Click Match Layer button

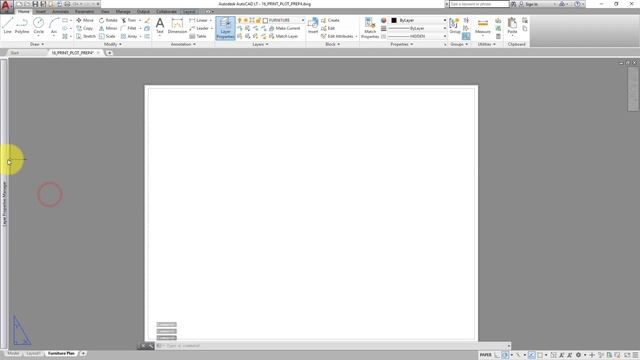point(283,36)
